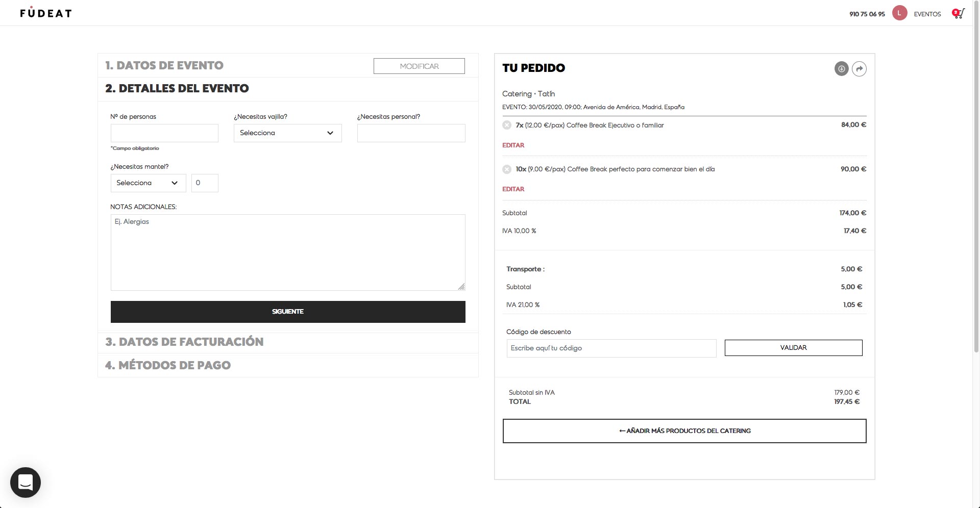
Task: Open the chat support widget
Action: [x=26, y=482]
